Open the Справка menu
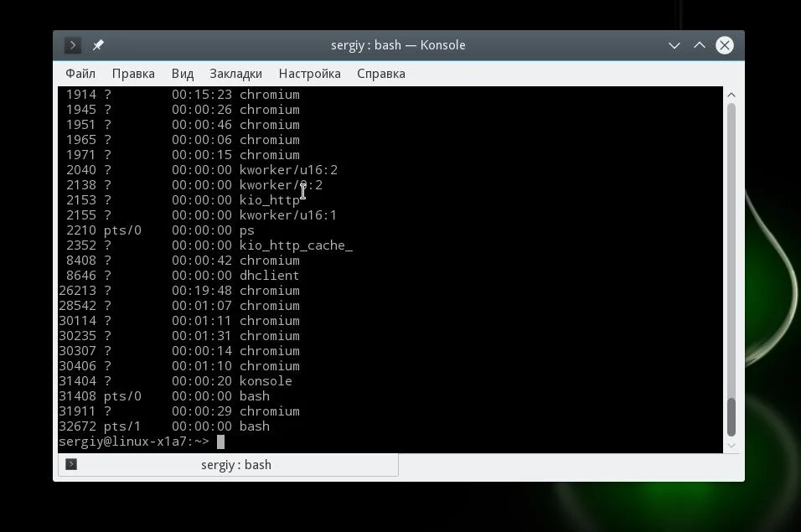 pyautogui.click(x=381, y=74)
